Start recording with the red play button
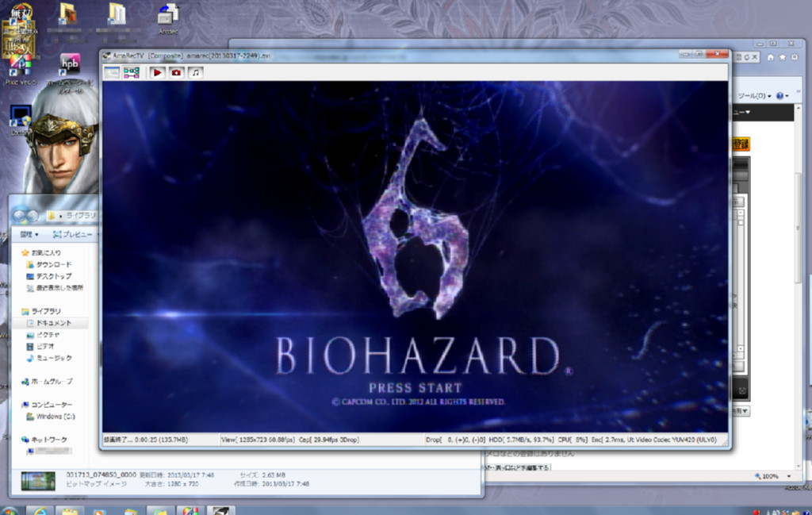The height and width of the screenshot is (515, 812). tap(157, 72)
